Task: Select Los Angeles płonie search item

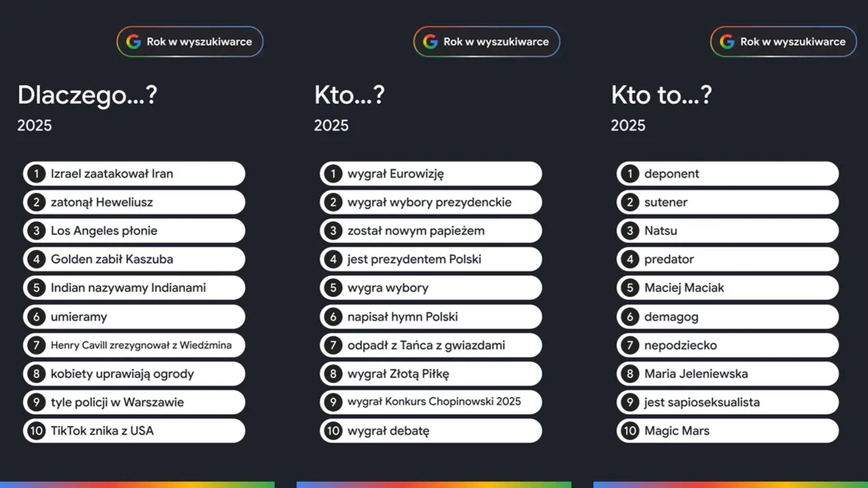Action: click(134, 231)
